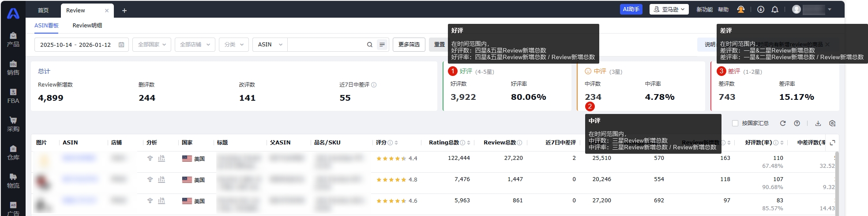Screen dimensions: 868x216
Task: Open 帮助 in the header
Action: tap(723, 9)
